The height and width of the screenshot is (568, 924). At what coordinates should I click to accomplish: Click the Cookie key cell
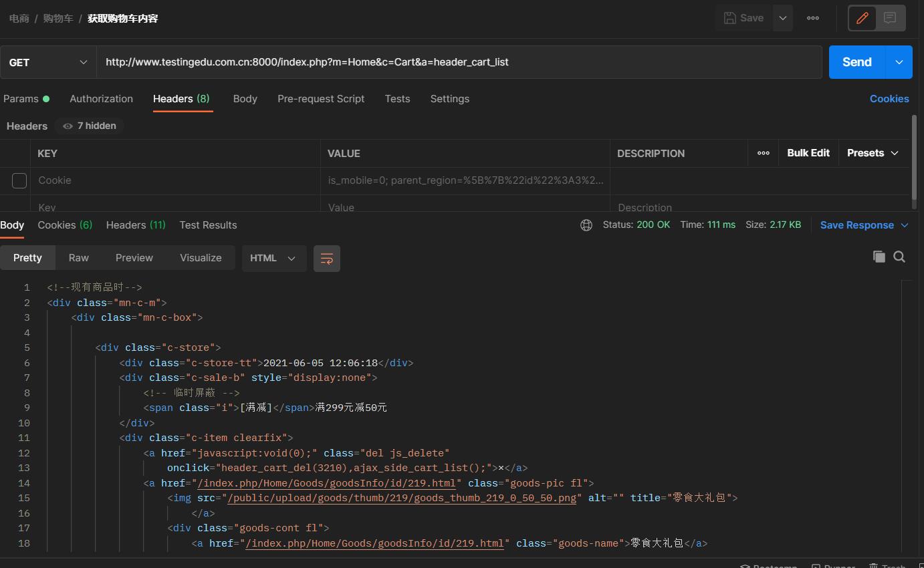pos(175,180)
